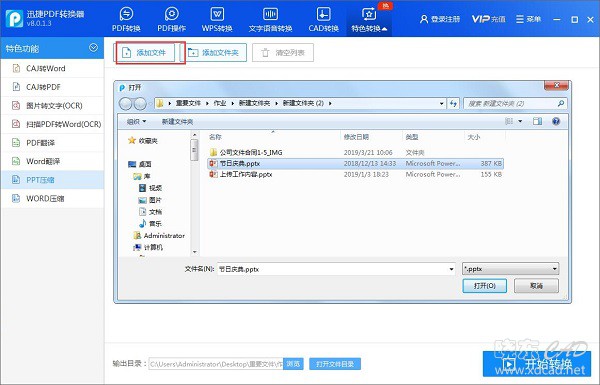This screenshot has width=600, height=385.
Task: Select WORD压缩 in the sidebar
Action: point(52,198)
